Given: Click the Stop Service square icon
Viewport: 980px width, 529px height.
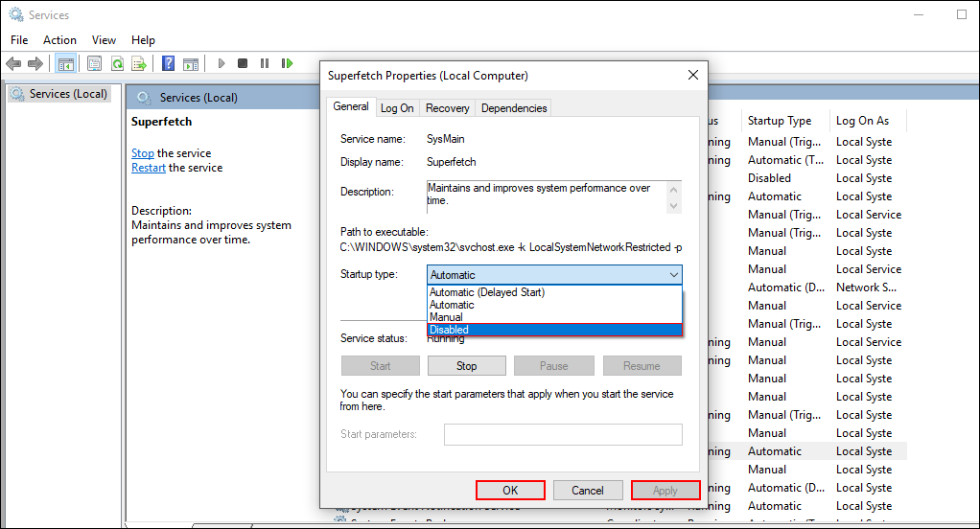Looking at the screenshot, I should click(243, 63).
